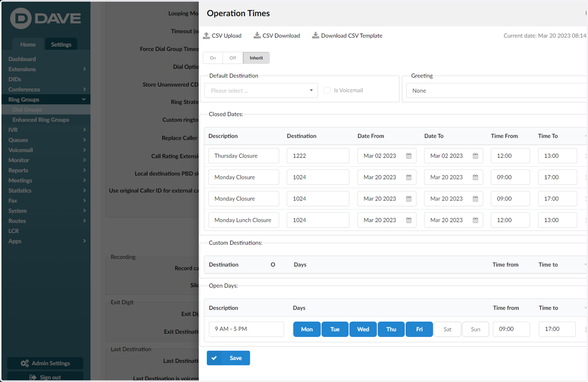588x382 pixels.
Task: Set operation times mode to On
Action: tap(213, 58)
